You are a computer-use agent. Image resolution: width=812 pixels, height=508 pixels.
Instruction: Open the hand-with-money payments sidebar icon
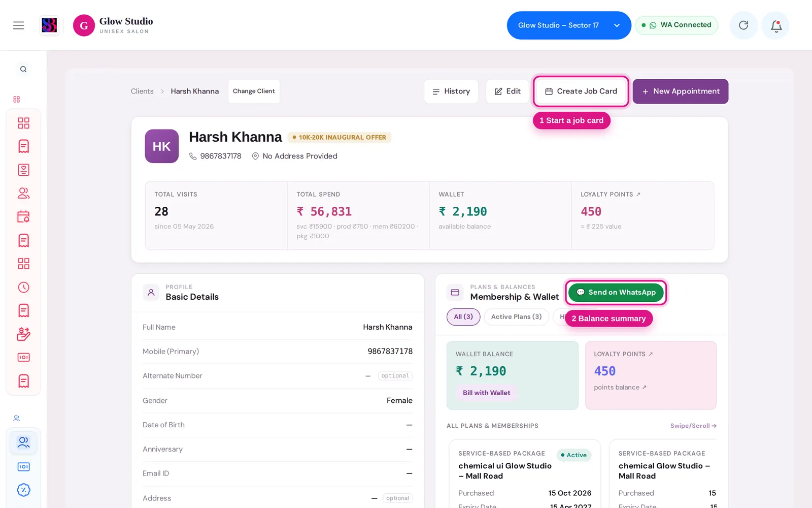pyautogui.click(x=23, y=334)
